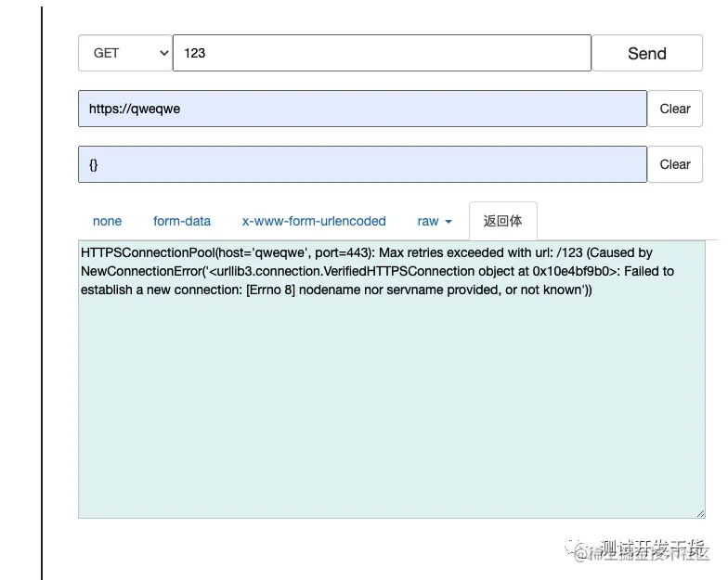The image size is (728, 580).
Task: Grab the response textarea resize handle
Action: pyautogui.click(x=700, y=513)
